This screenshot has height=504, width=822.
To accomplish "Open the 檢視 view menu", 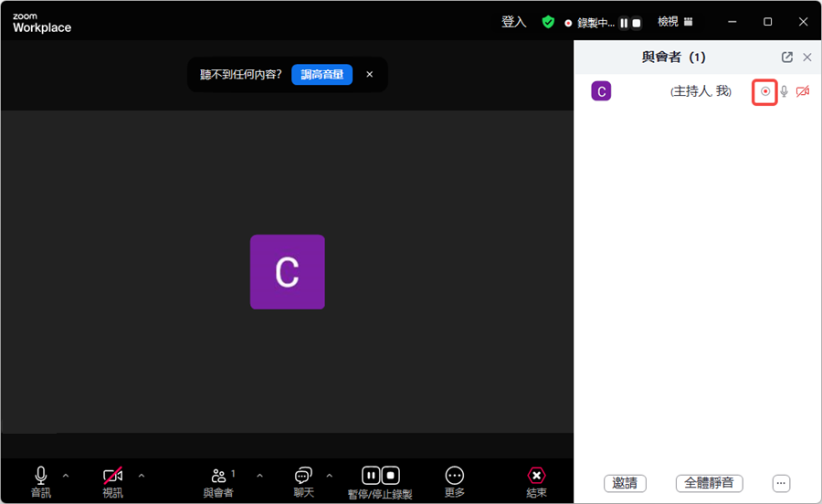I will 675,22.
